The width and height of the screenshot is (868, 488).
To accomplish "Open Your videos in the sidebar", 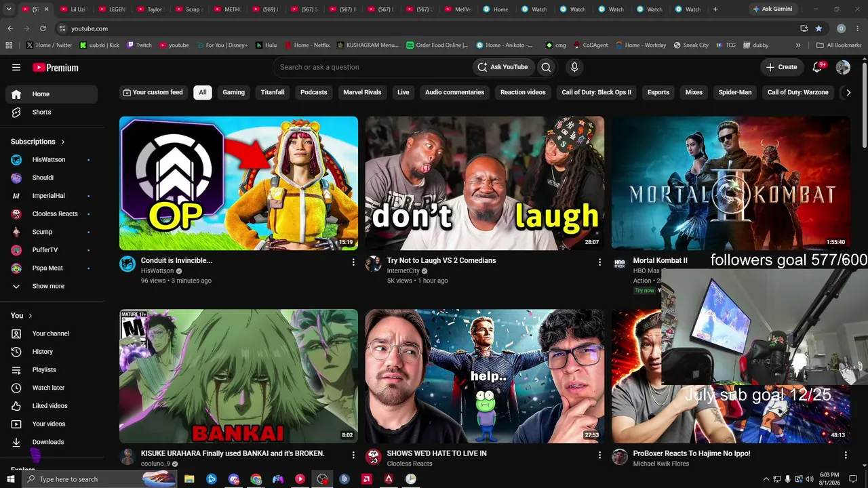I will click(52, 424).
